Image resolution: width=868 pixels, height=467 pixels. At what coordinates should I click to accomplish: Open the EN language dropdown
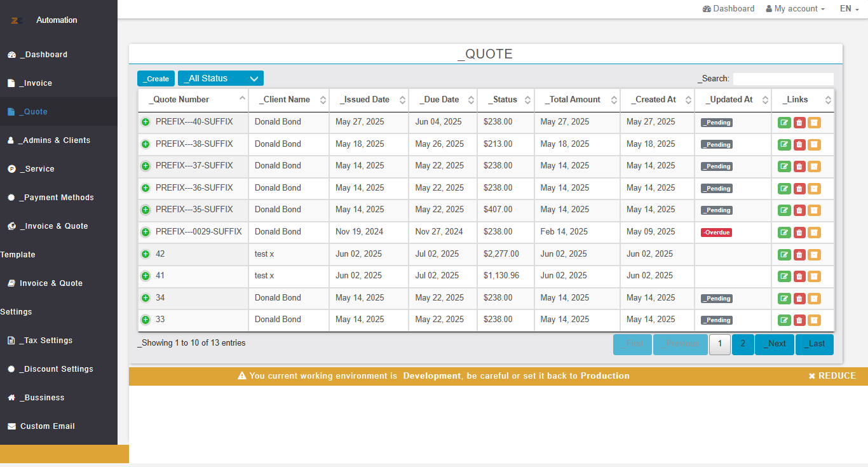point(850,9)
